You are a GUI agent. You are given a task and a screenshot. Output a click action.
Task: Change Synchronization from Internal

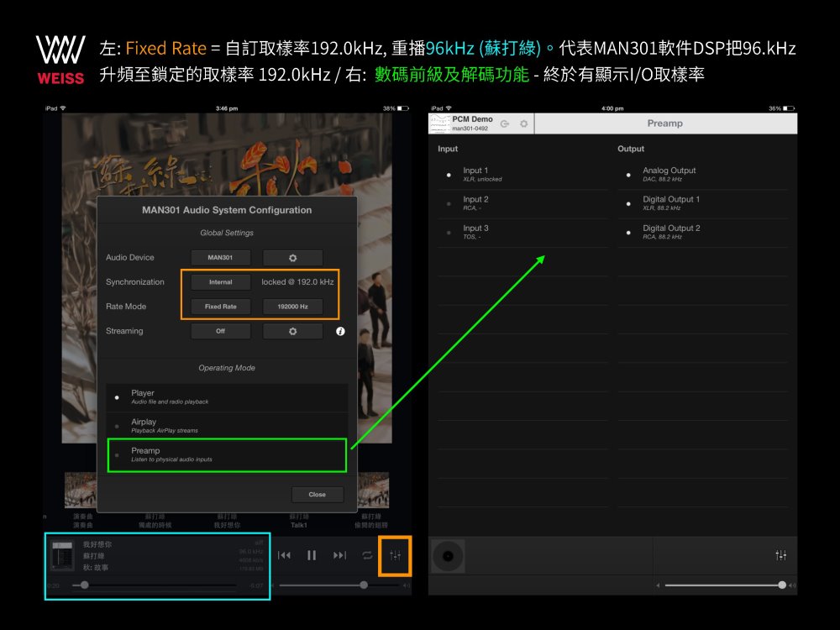coord(220,281)
